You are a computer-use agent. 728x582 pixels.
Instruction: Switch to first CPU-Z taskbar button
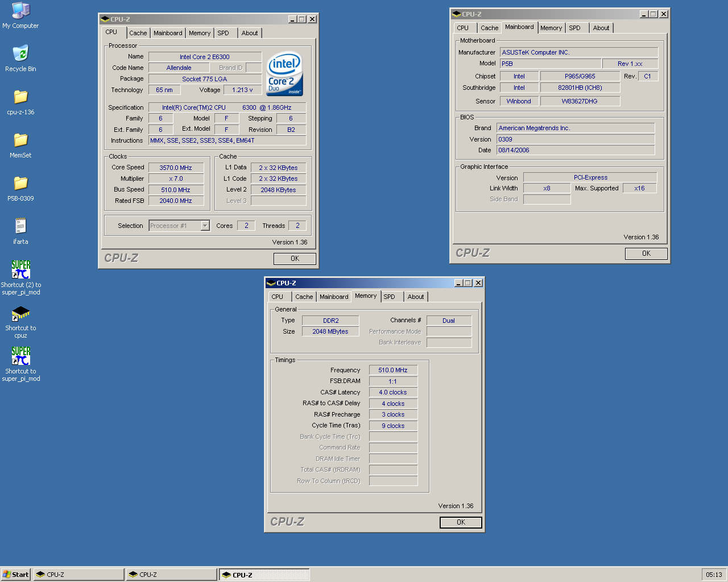coord(78,575)
